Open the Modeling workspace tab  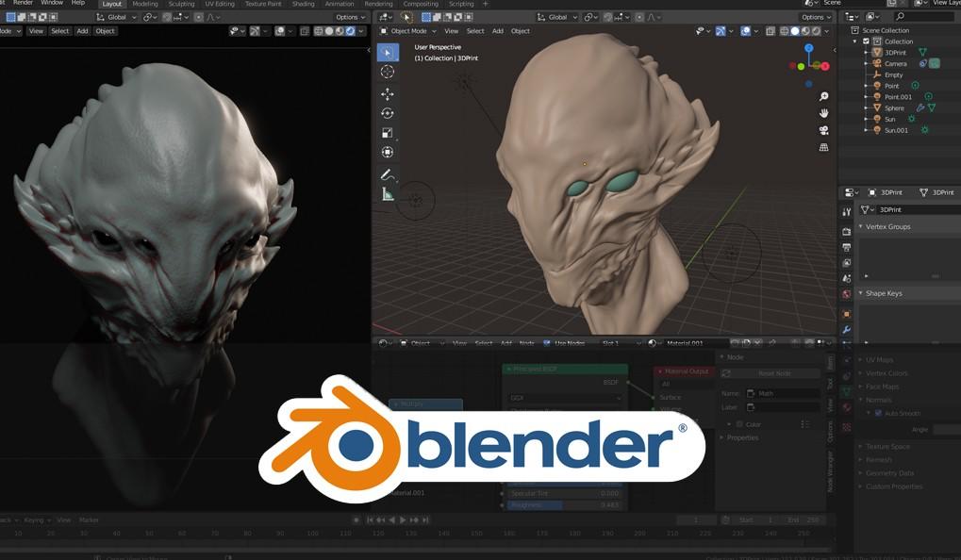[x=144, y=4]
